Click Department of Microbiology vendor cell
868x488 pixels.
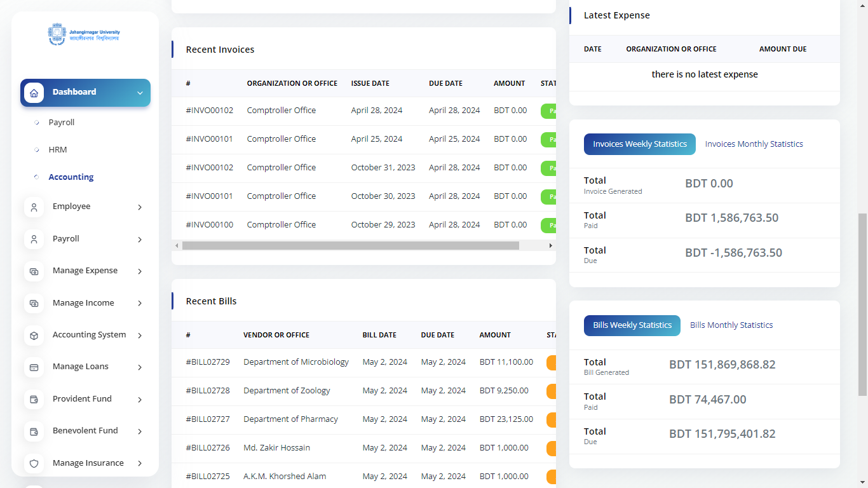pos(296,362)
